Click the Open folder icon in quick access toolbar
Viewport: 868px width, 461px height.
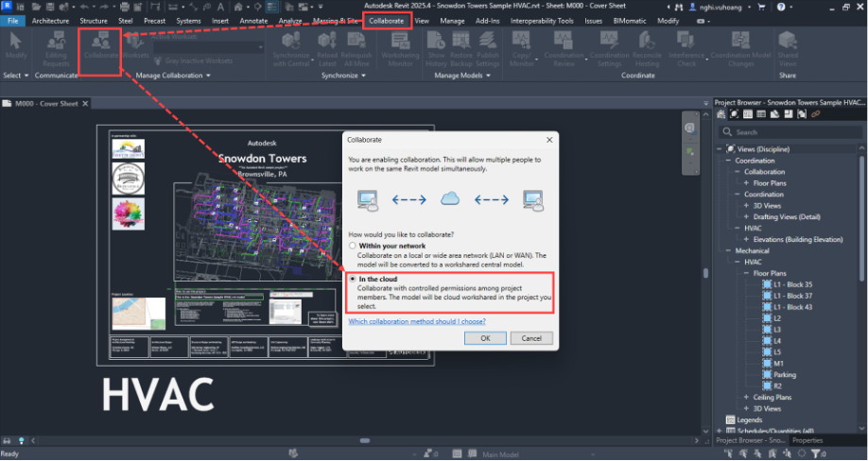pyautogui.click(x=37, y=7)
